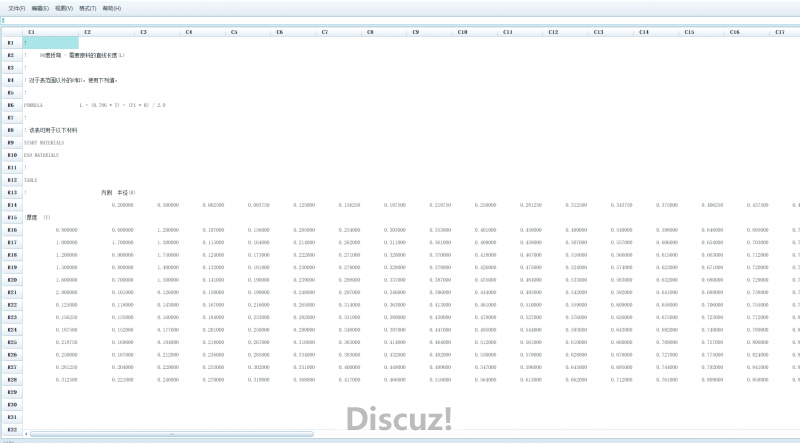Viewport: 800px width, 443px height.
Task: Open the 文件(F) menu
Action: pos(17,8)
